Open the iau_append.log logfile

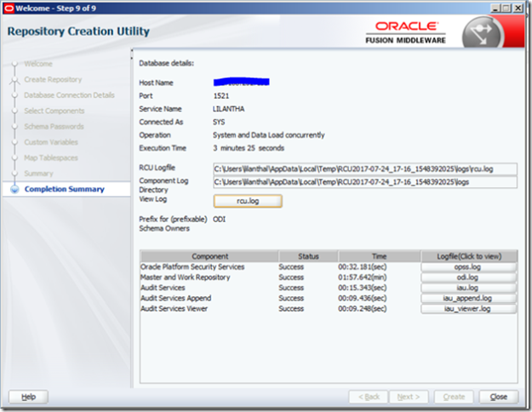point(468,298)
